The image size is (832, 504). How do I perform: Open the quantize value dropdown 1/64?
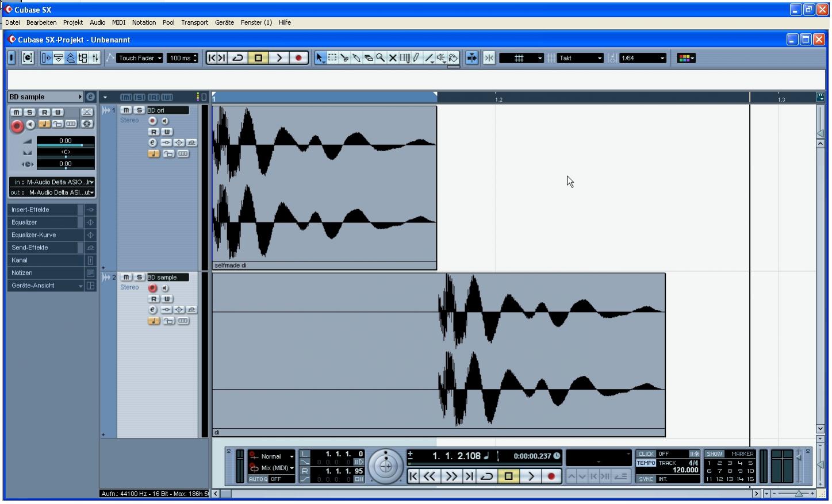(642, 58)
